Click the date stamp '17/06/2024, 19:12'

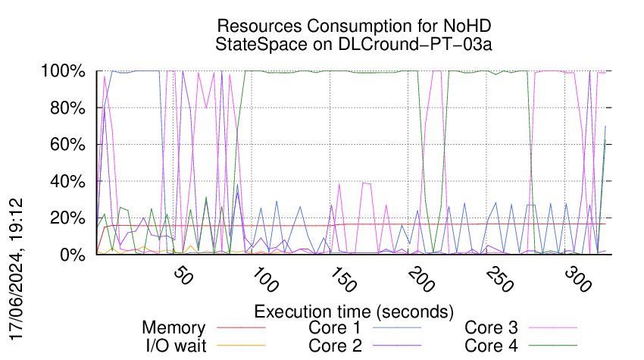click(x=16, y=270)
